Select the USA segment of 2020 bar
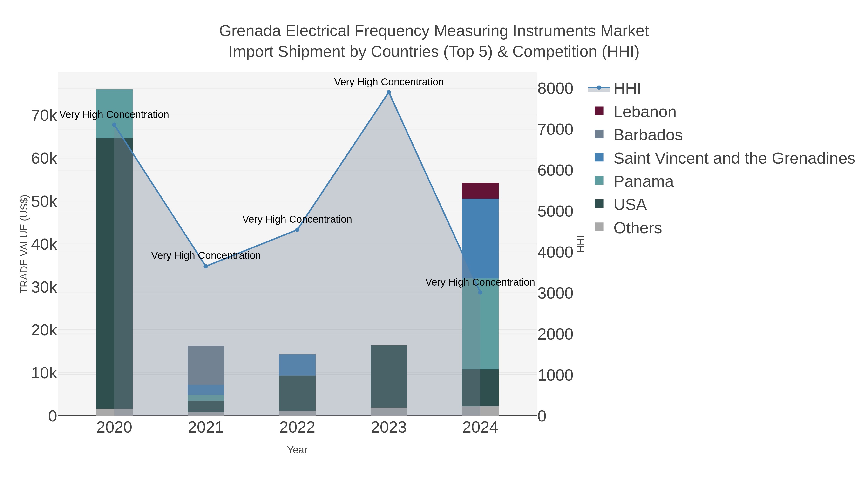Image resolution: width=868 pixels, height=488 pixels. pyautogui.click(x=114, y=274)
